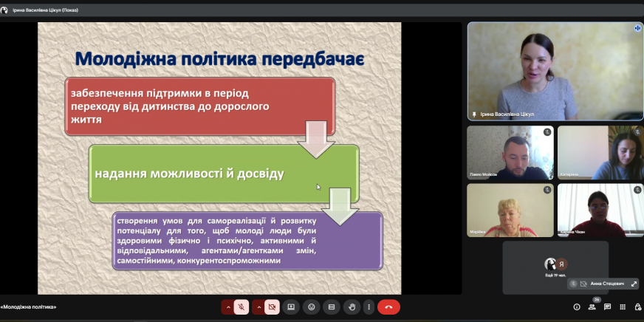Click the present screen icon
The height and width of the screenshot is (322, 644).
click(x=291, y=306)
